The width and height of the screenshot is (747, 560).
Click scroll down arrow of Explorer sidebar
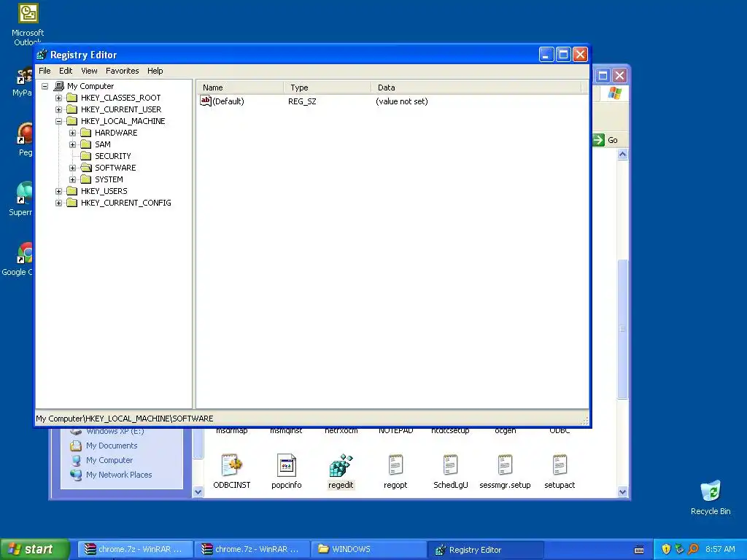[198, 492]
